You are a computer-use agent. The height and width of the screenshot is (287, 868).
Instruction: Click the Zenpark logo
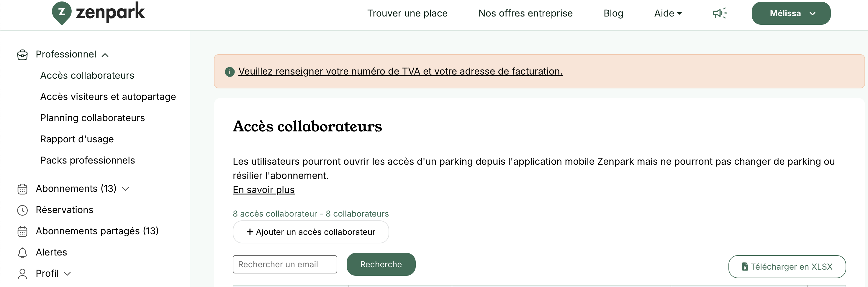click(x=98, y=13)
